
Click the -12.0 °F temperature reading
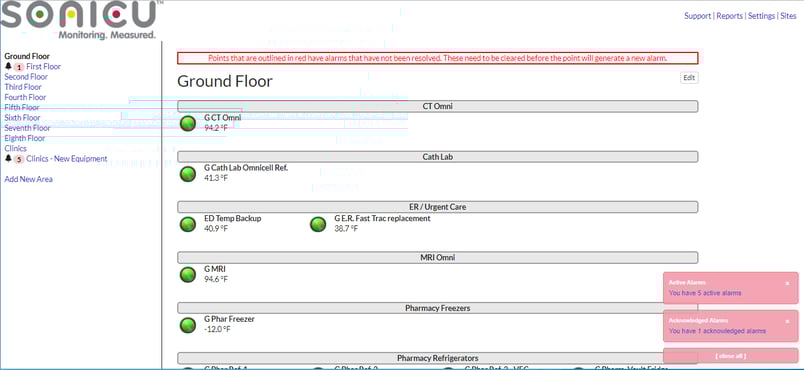point(217,329)
